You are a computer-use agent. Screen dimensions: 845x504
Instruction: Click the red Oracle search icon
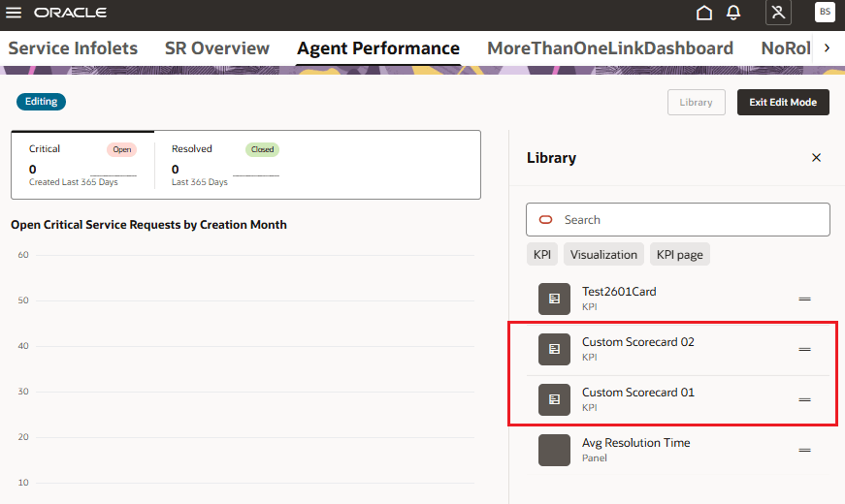coord(546,220)
